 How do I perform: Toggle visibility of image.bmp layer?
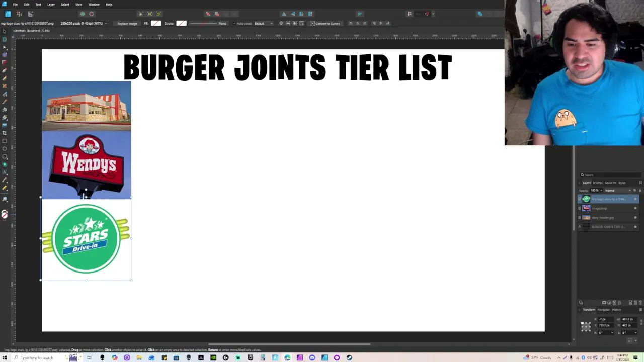[635, 208]
